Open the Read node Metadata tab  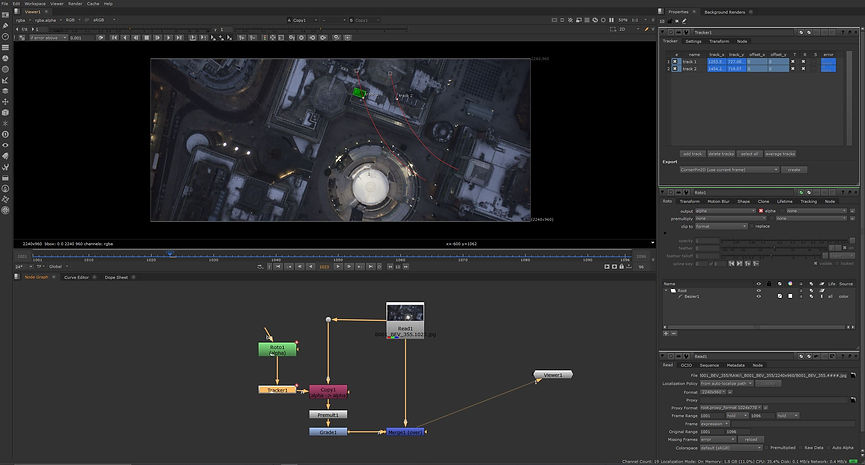tap(735, 365)
